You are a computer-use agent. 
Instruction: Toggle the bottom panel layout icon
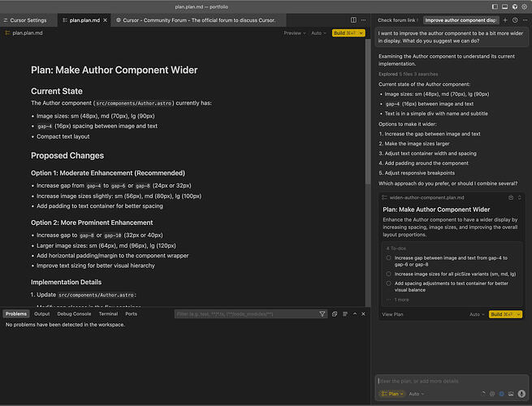[x=505, y=6]
